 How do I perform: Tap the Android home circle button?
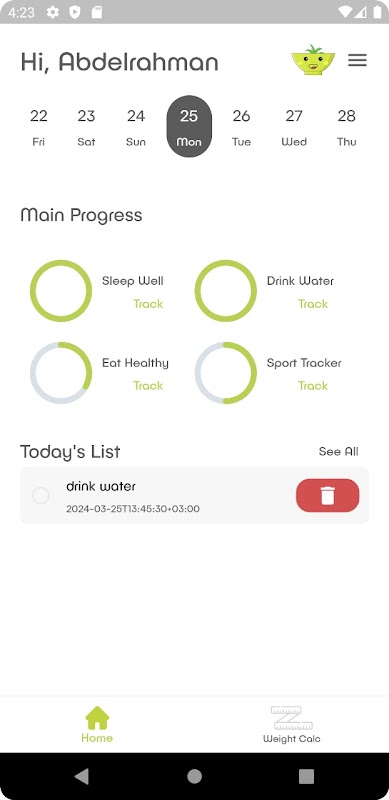[x=194, y=776]
